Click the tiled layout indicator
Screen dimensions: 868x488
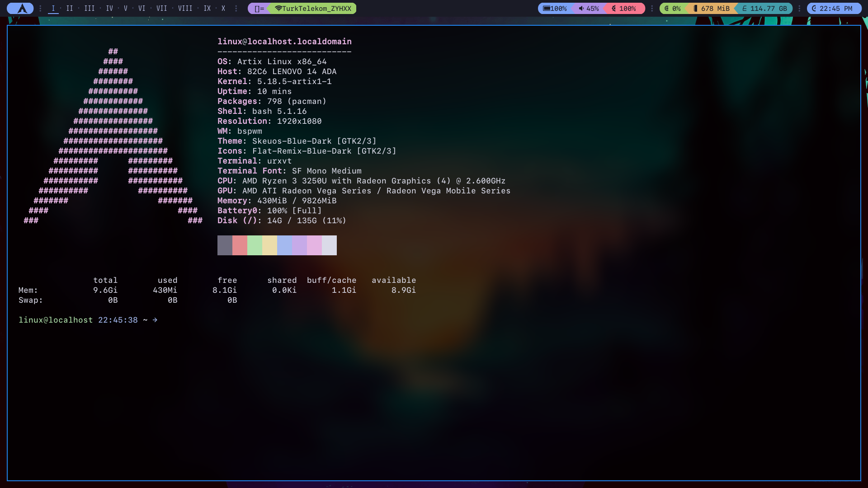(259, 9)
